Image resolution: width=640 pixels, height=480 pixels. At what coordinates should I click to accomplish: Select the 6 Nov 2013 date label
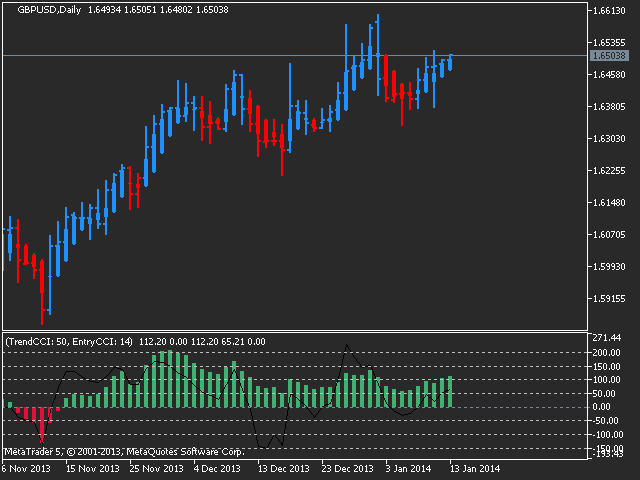coord(27,468)
